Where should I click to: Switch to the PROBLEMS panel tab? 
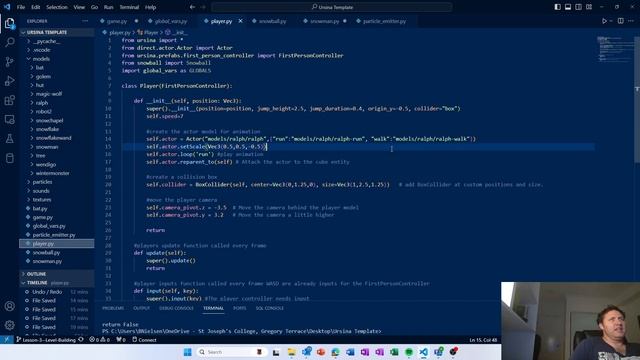click(113, 308)
